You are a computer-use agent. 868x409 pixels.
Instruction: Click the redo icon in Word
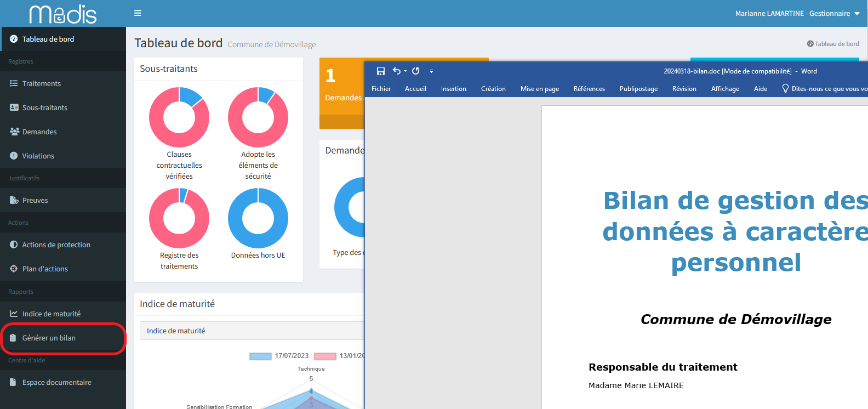[416, 71]
